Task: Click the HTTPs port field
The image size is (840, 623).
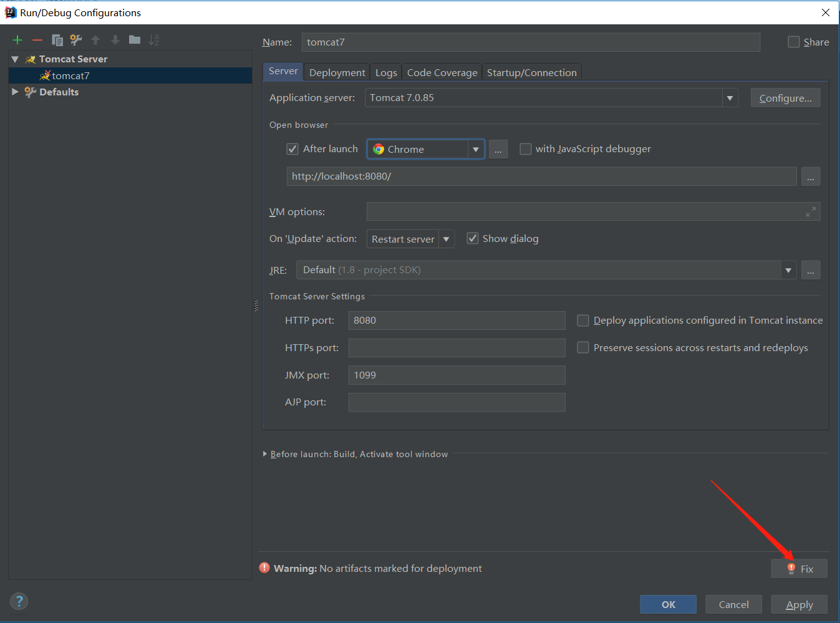Action: tap(457, 347)
